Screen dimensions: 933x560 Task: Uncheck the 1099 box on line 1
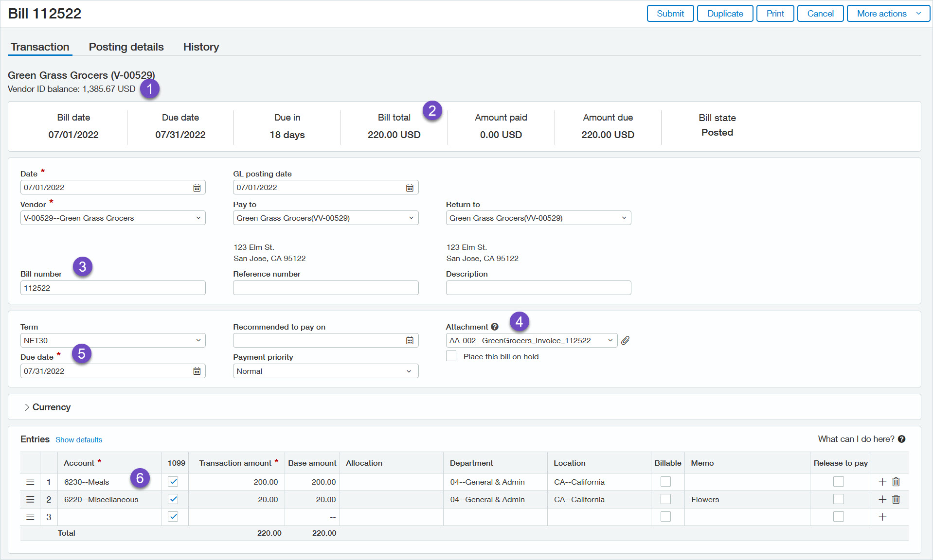click(x=174, y=482)
